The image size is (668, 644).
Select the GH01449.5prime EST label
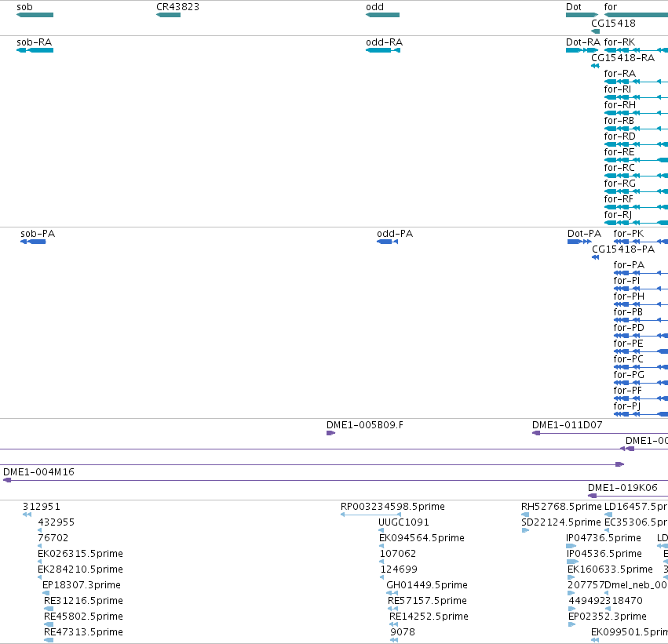click(427, 585)
